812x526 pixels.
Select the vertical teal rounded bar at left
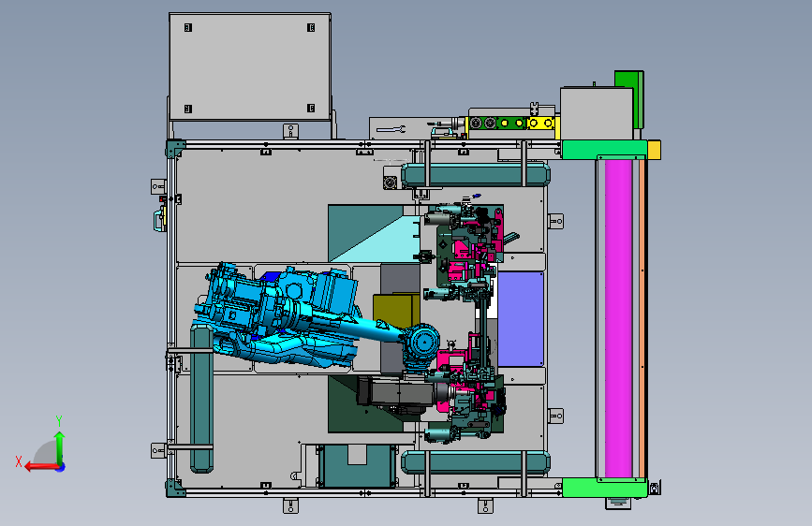pos(201,399)
